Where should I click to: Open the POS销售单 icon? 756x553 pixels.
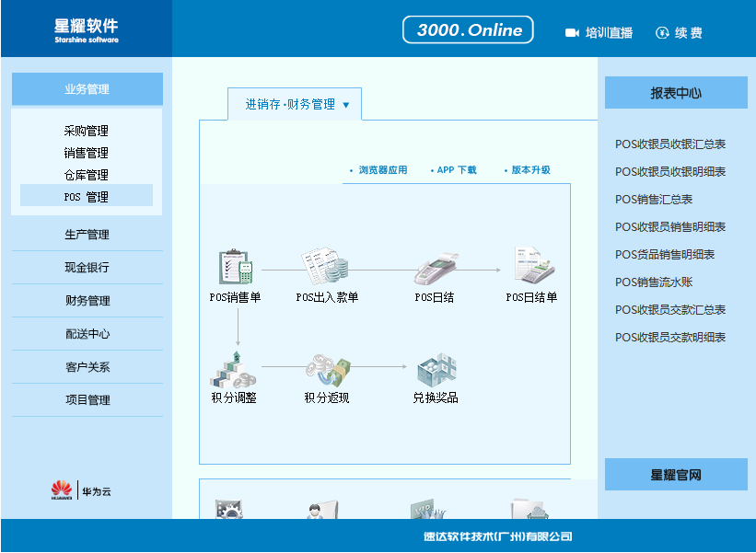click(x=236, y=267)
